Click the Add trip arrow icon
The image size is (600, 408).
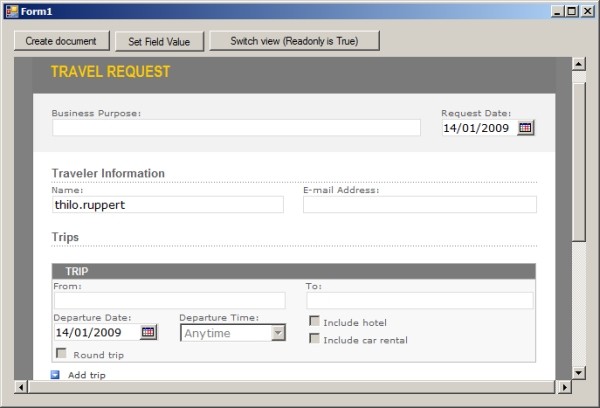click(x=55, y=375)
